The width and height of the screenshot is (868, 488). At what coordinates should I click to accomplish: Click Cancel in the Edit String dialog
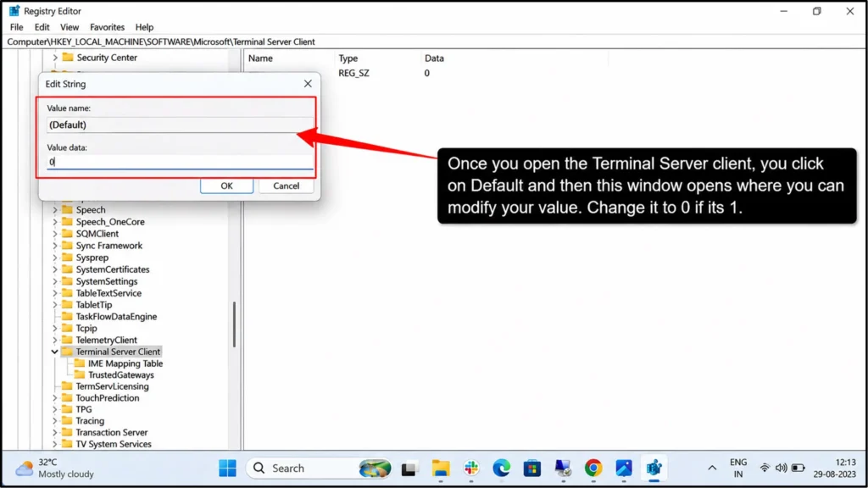(287, 186)
